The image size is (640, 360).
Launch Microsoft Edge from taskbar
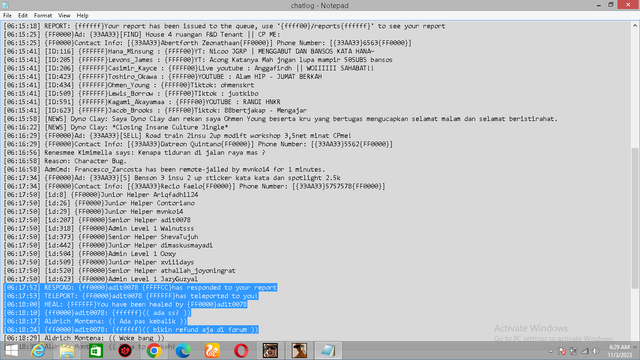tap(183, 351)
